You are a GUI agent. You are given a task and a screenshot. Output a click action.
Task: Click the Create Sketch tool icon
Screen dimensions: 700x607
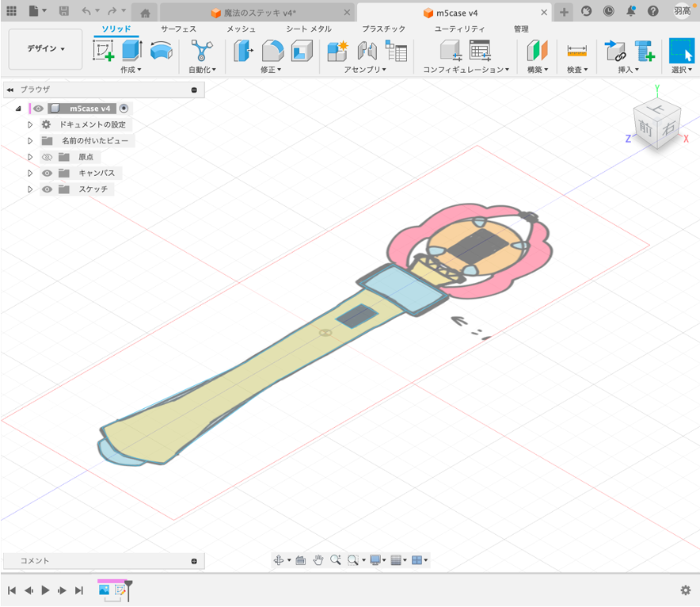tap(104, 51)
